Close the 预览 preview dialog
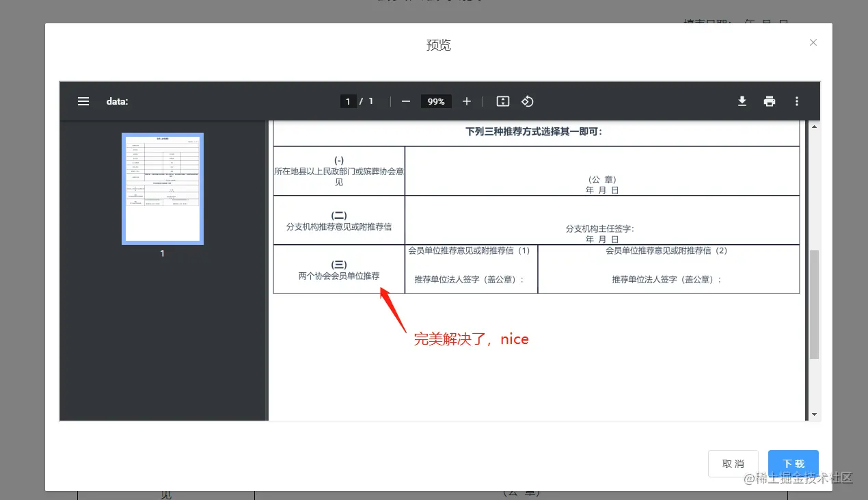 point(813,42)
